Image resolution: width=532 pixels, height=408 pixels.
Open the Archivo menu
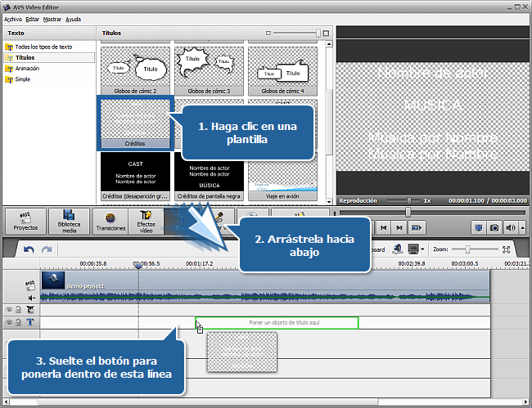[12, 18]
